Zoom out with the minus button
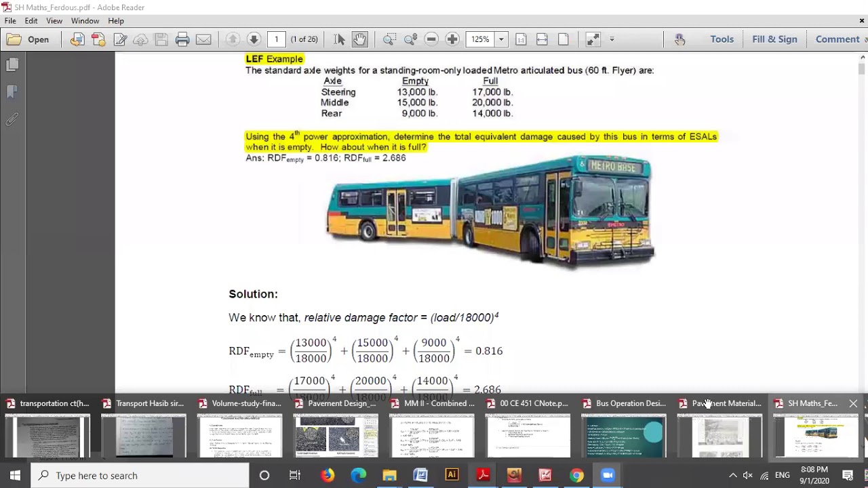 click(x=431, y=39)
